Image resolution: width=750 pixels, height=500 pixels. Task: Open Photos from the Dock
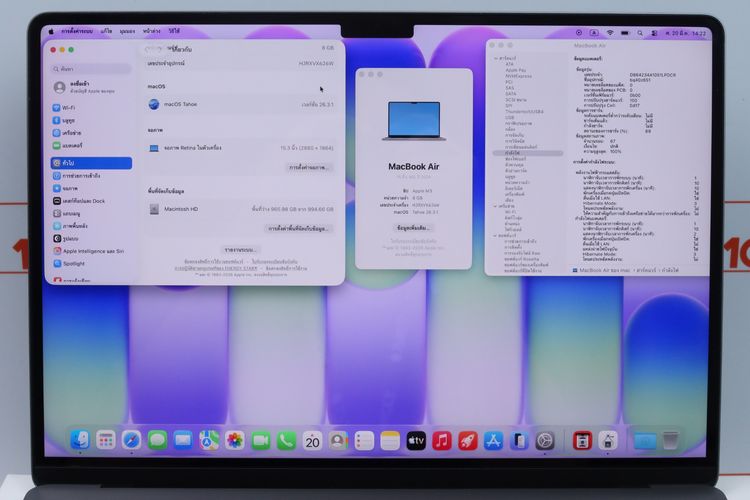[x=235, y=441]
